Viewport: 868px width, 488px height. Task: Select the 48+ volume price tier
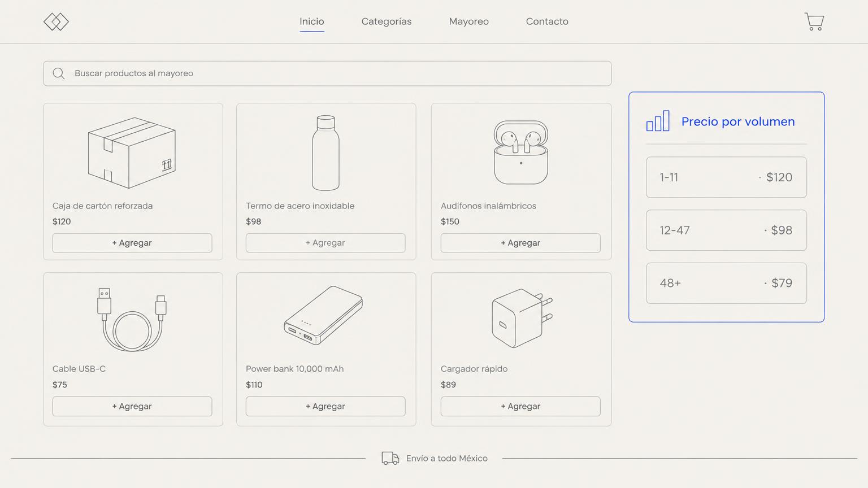tap(726, 283)
